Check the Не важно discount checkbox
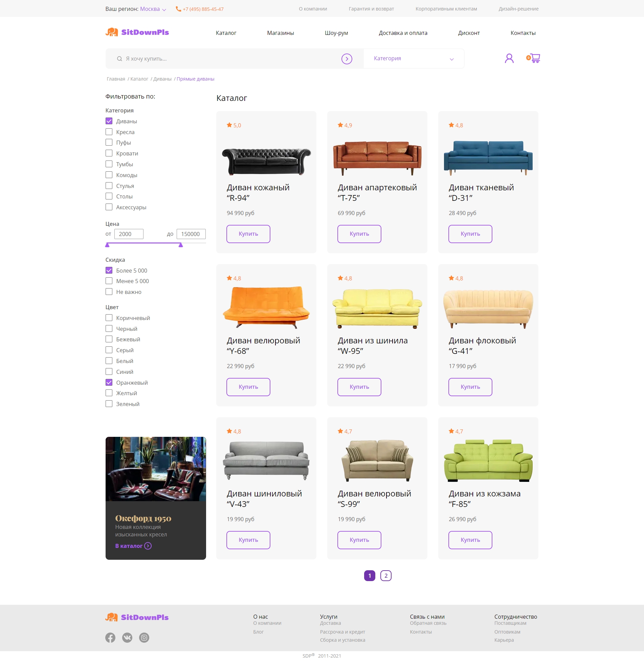Viewport: 644px width, 661px height. [109, 292]
